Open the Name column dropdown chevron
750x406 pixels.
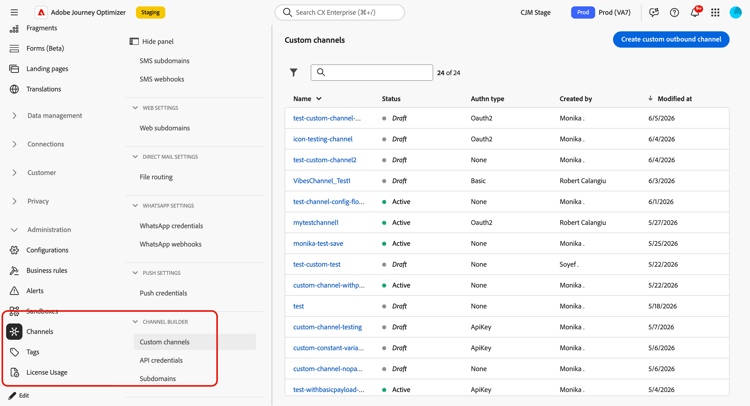(319, 99)
